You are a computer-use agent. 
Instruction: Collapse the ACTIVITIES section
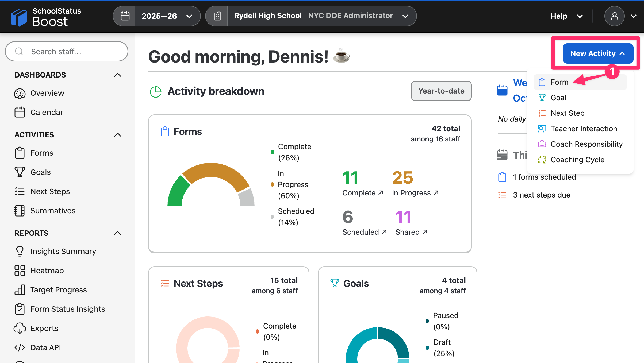(118, 135)
